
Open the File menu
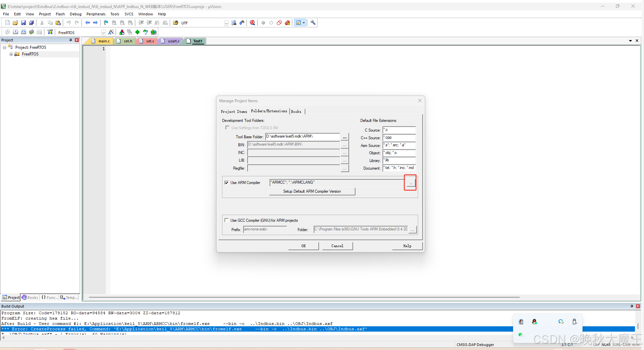pyautogui.click(x=6, y=14)
